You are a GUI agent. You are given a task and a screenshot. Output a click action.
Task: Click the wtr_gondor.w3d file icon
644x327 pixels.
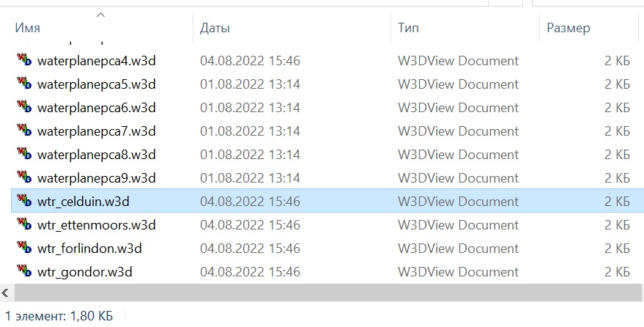pos(24,271)
